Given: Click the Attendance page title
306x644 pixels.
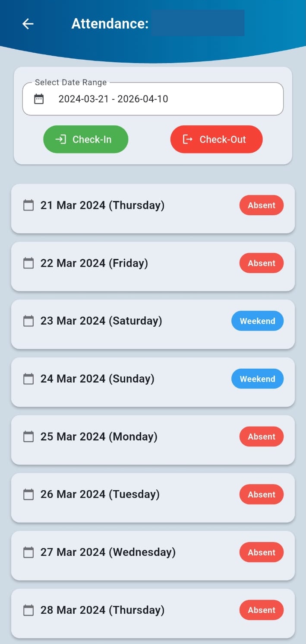Looking at the screenshot, I should pos(110,24).
